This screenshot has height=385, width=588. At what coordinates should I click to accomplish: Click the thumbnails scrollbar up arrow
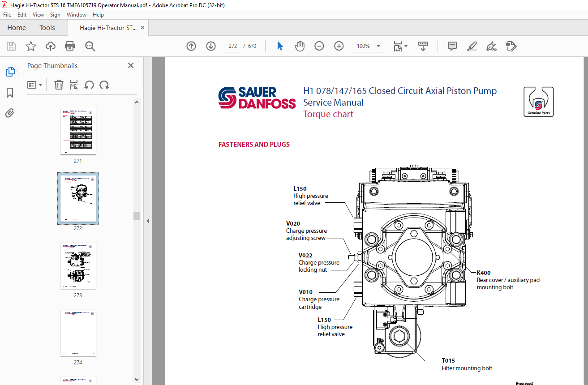(137, 102)
